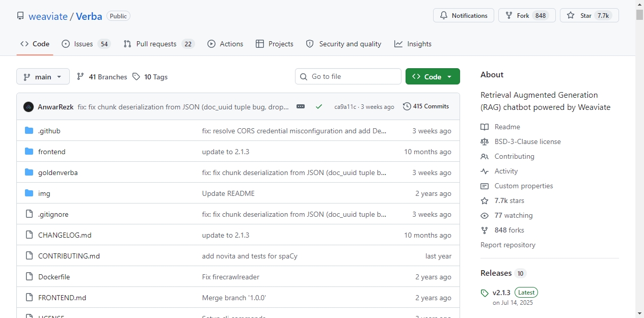644x318 pixels.
Task: Open commit 'Update README'
Action: pyautogui.click(x=228, y=193)
